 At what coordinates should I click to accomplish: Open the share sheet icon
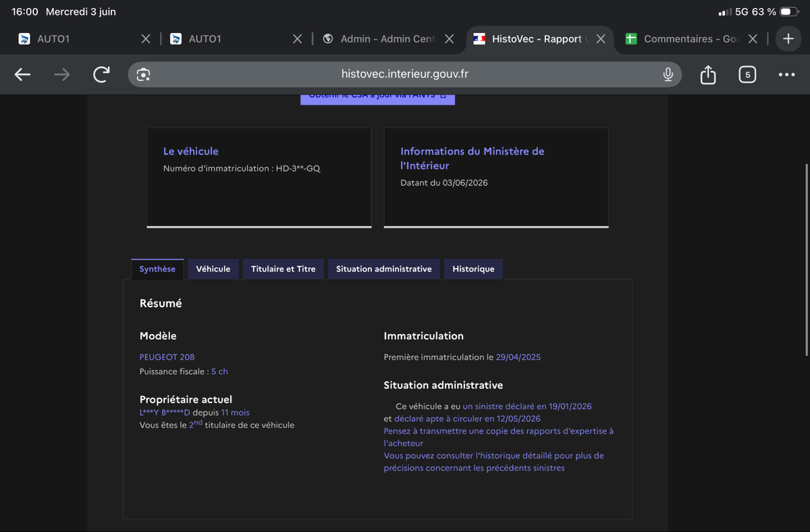[707, 74]
